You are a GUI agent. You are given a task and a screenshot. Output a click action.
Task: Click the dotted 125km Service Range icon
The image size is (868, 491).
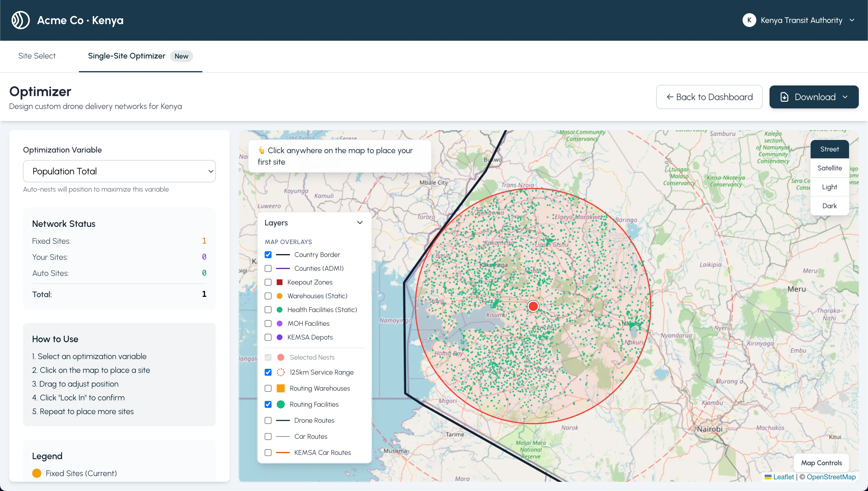tap(280, 372)
